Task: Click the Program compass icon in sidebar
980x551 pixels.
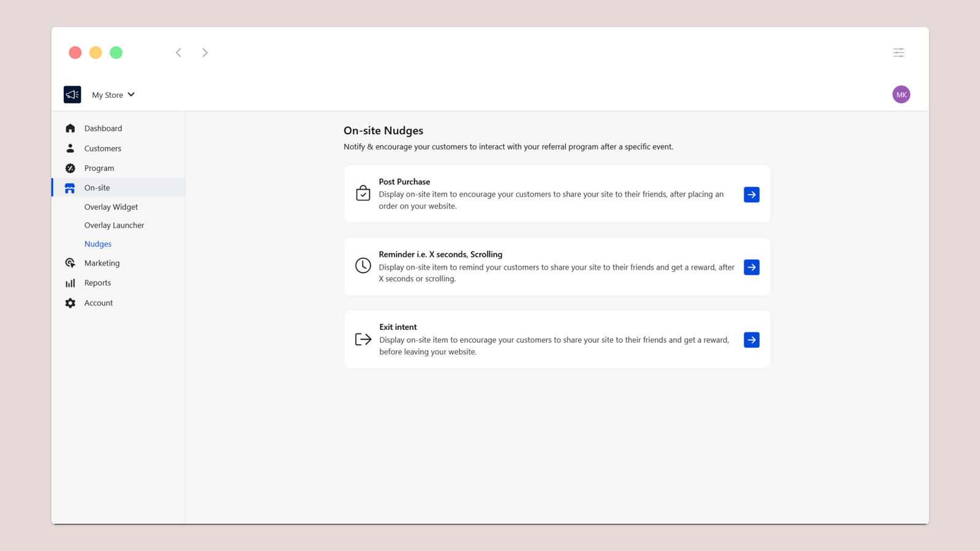Action: point(70,168)
